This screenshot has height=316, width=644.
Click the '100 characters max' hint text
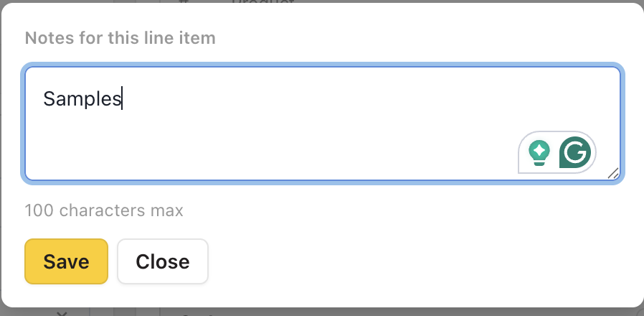104,210
